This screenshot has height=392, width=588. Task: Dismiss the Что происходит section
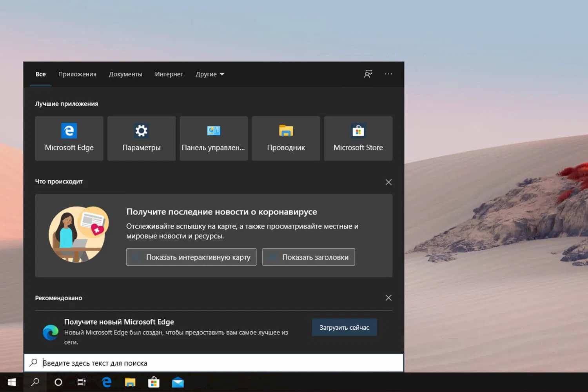pyautogui.click(x=388, y=182)
